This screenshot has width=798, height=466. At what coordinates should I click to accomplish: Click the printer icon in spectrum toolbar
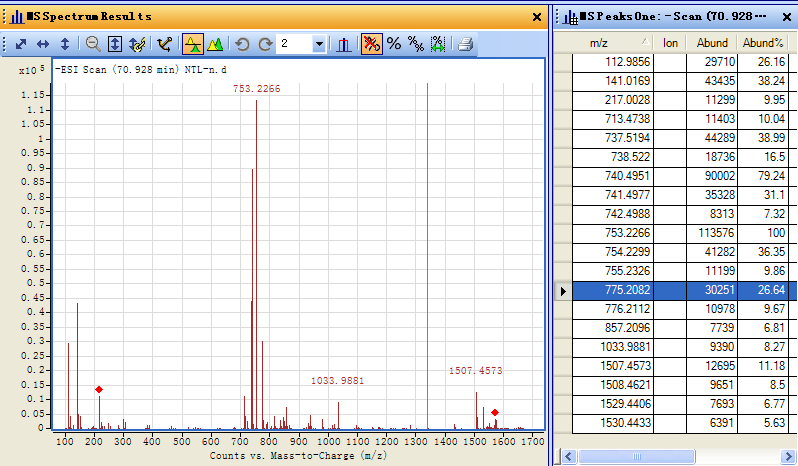(466, 44)
